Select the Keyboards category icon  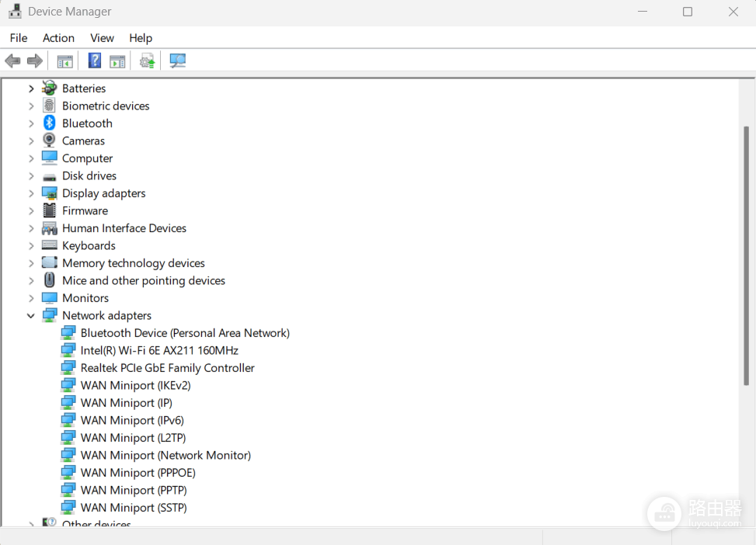tap(49, 245)
